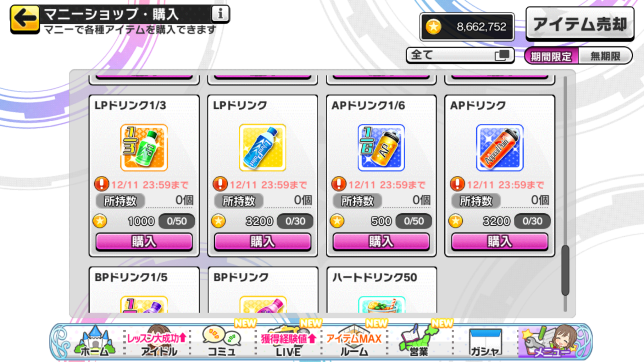This screenshot has width=644, height=362.
Task: Open the ガシャ icon in bottom bar
Action: (x=485, y=343)
